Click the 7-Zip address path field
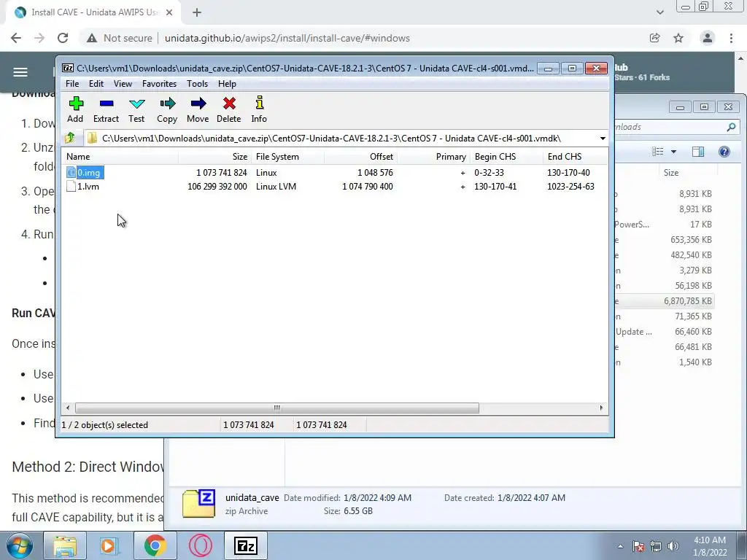The width and height of the screenshot is (747, 560). (341, 139)
